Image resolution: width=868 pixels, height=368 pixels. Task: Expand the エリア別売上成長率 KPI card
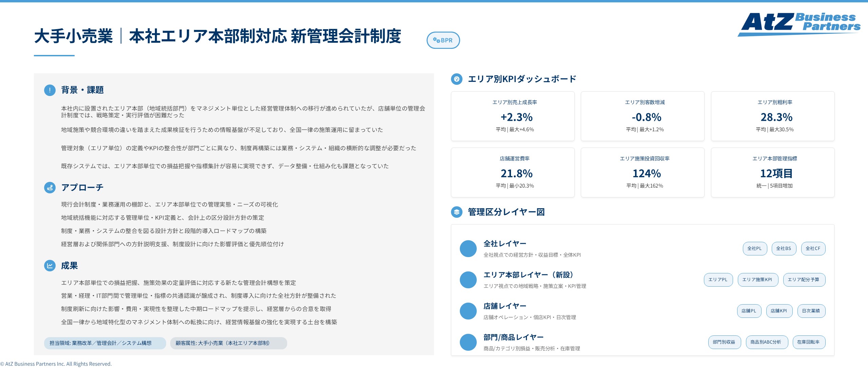point(513,116)
